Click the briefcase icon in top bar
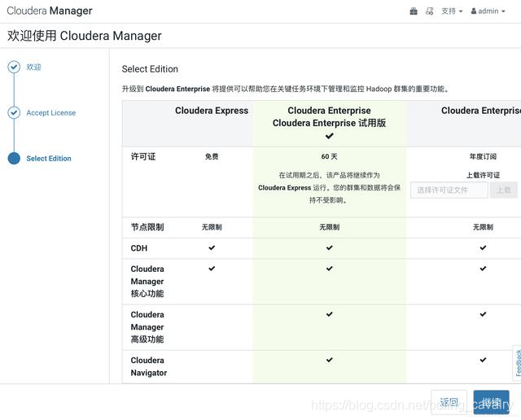 pos(414,11)
